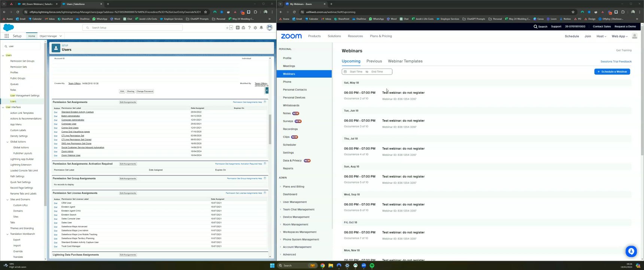Image resolution: width=644 pixels, height=270 pixels.
Task: Open the Zoom Webinar User permission set link
Action: (71, 155)
